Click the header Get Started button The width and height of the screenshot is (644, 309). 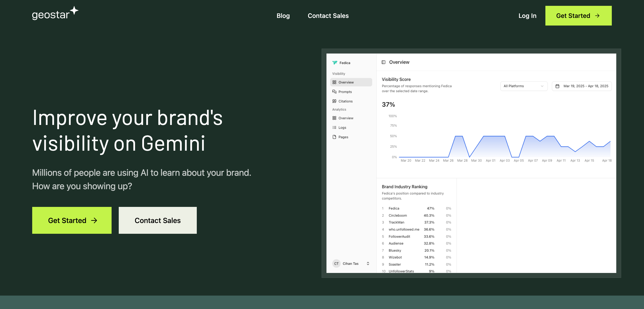(578, 15)
